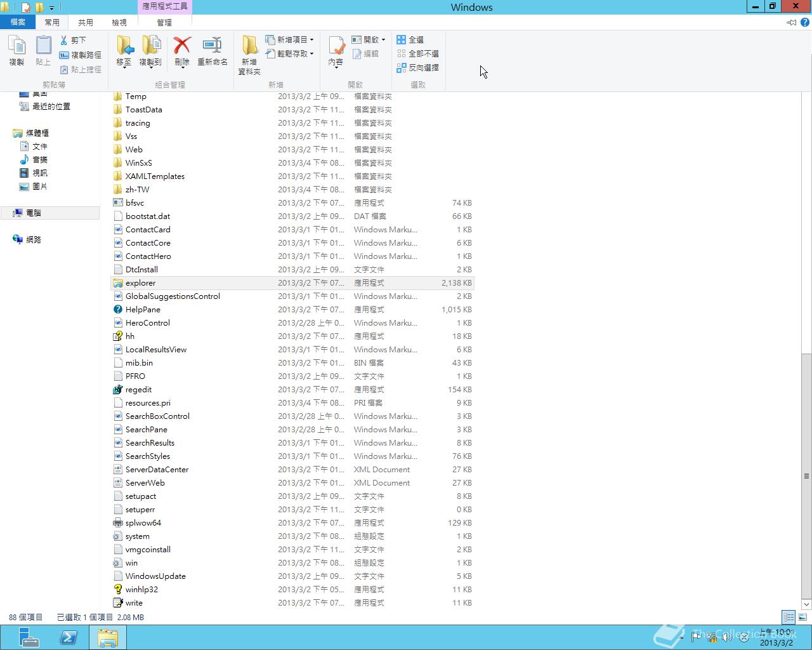The width and height of the screenshot is (812, 650).
Task: Open the 新增項目 (New item) dropdown
Action: click(x=289, y=39)
